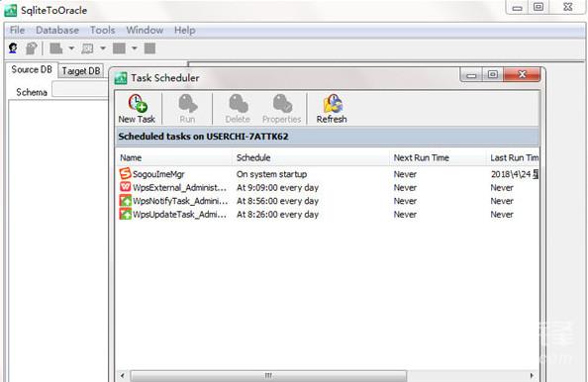Click the 2018\4\24 last run time cell
Screen dimensions: 588x382
point(515,174)
